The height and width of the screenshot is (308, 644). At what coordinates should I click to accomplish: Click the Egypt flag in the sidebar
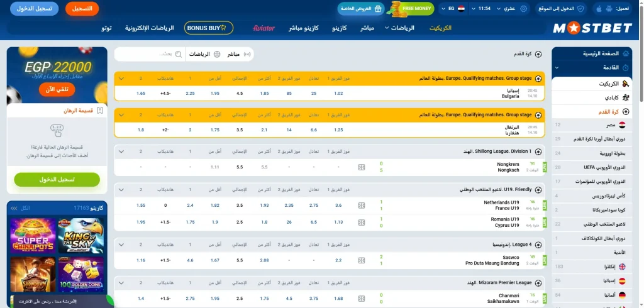coord(622,125)
